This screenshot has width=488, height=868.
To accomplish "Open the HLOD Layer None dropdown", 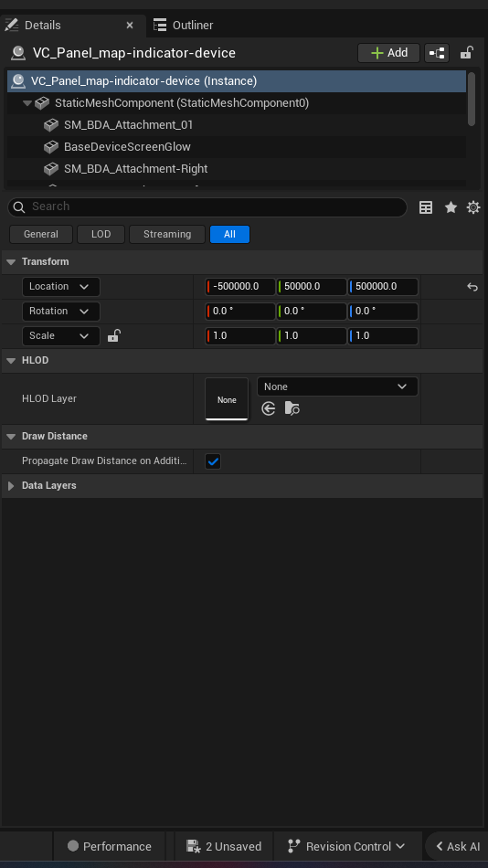I will pyautogui.click(x=337, y=386).
